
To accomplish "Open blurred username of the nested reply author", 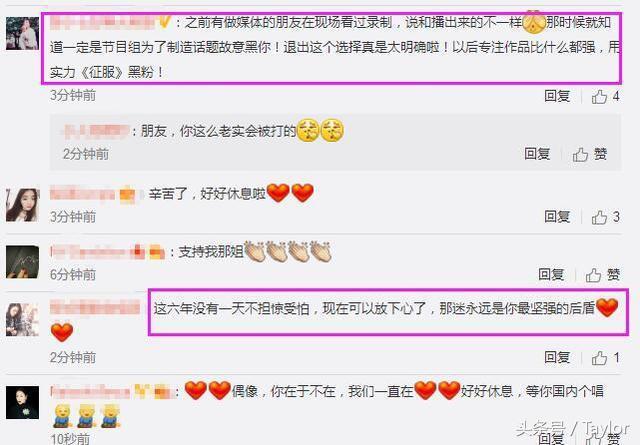I will click(x=96, y=131).
